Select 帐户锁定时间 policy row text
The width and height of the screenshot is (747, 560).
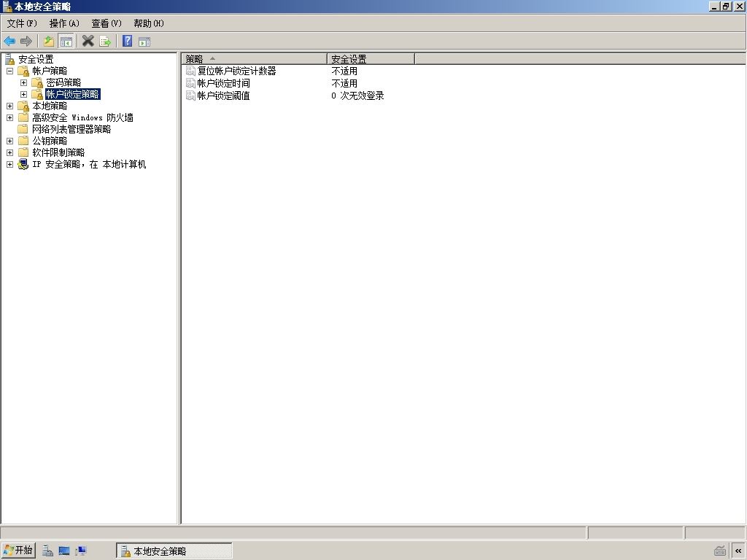click(223, 83)
